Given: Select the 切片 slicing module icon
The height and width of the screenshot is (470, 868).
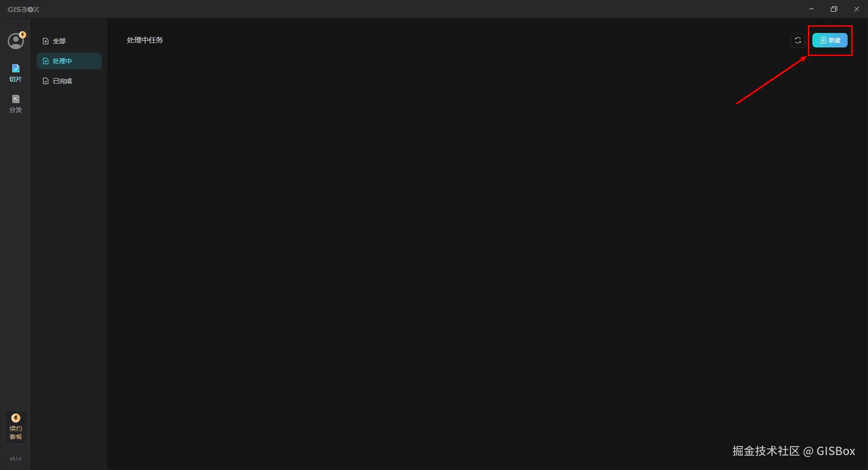Looking at the screenshot, I should pyautogui.click(x=16, y=68).
